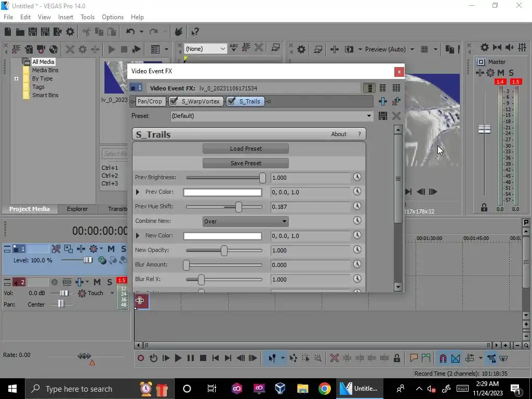Click the New Project icon in the toolbar
This screenshot has width=532, height=399.
tap(8, 32)
